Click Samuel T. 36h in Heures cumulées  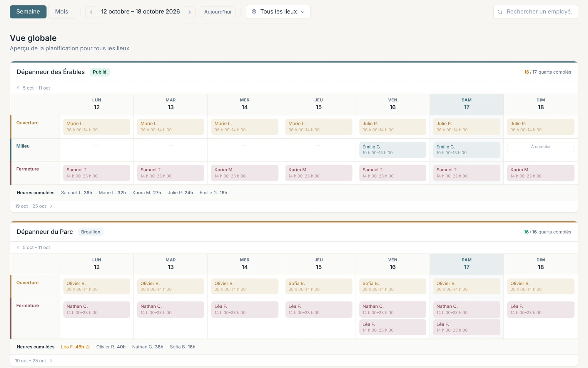click(x=76, y=193)
